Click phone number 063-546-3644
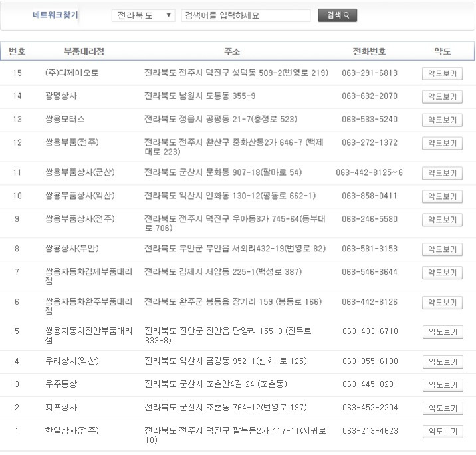Screen dimensions: 476x455 (370, 272)
